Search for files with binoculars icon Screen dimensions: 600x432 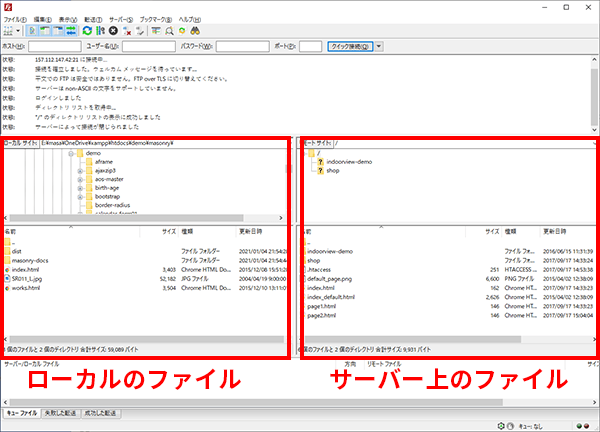[195, 31]
